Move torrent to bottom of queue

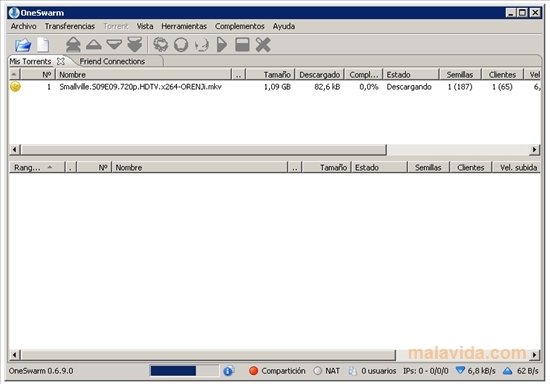(x=135, y=45)
